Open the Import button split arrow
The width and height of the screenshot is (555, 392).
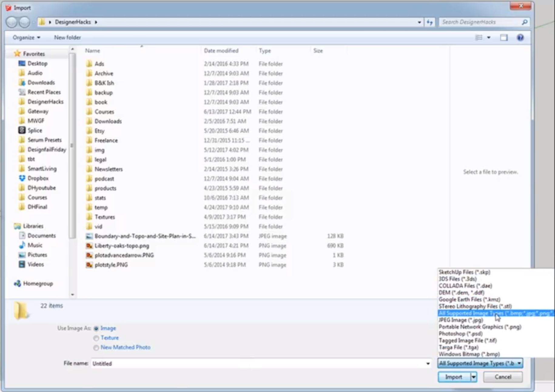click(x=473, y=377)
